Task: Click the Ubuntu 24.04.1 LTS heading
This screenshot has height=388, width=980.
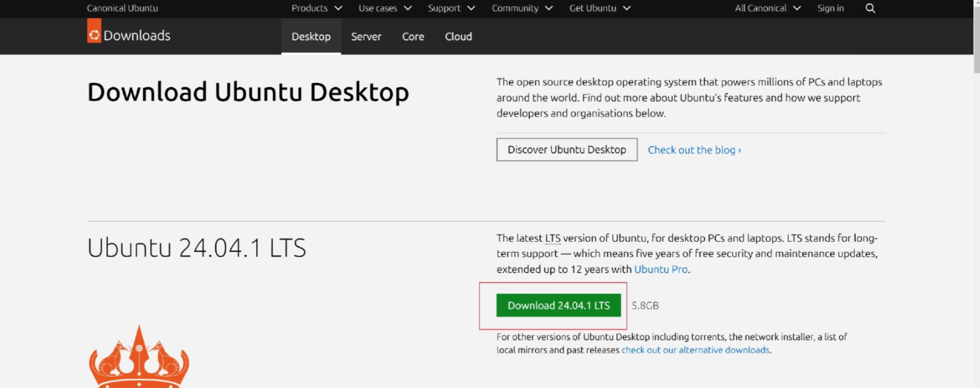Action: [x=197, y=248]
